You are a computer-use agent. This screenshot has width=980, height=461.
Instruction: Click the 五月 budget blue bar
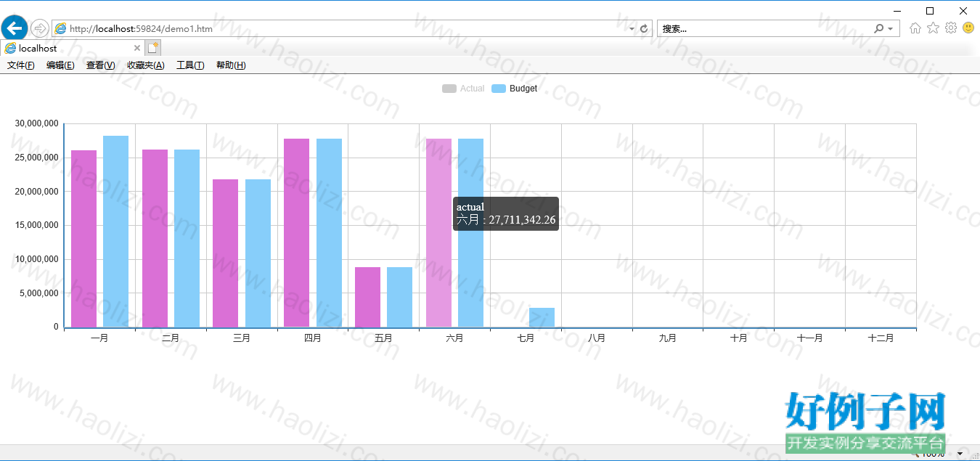pos(399,298)
